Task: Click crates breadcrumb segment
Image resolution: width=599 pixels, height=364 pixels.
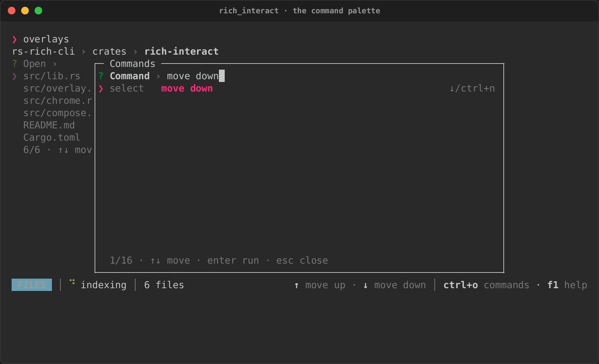Action: point(109,52)
